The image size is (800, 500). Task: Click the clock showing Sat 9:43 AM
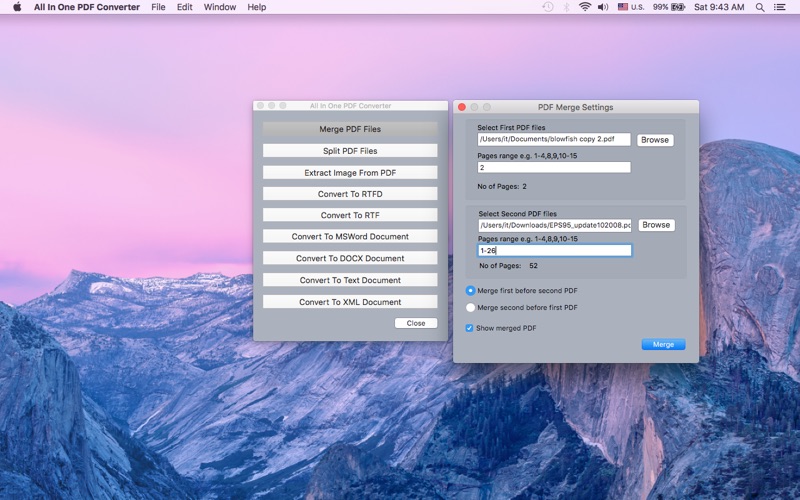[719, 7]
